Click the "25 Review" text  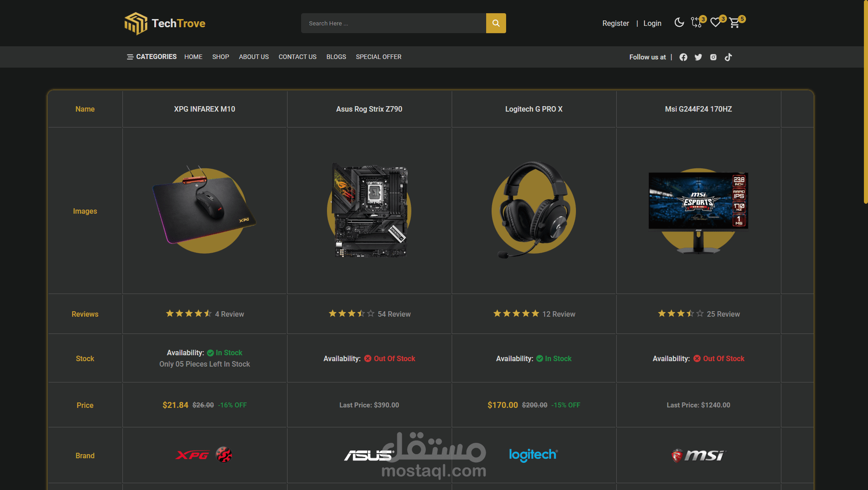point(723,314)
